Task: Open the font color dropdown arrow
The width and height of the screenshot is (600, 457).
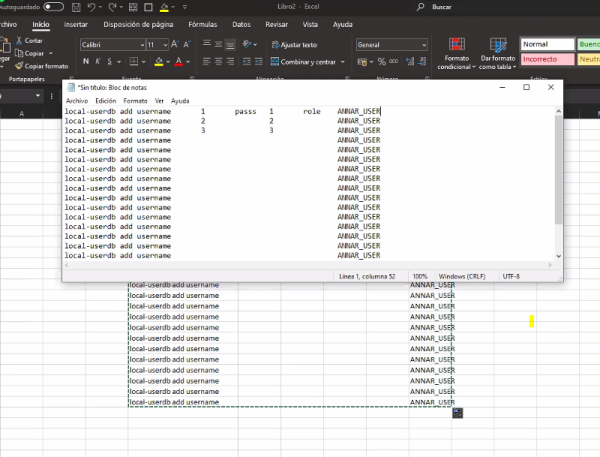Action: coord(188,62)
